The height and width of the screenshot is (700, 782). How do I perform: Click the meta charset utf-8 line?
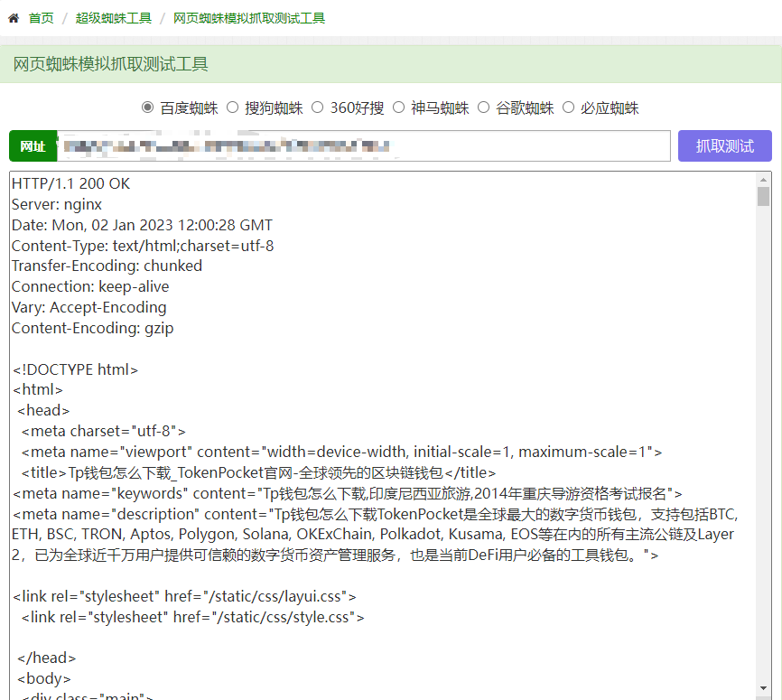tap(104, 431)
